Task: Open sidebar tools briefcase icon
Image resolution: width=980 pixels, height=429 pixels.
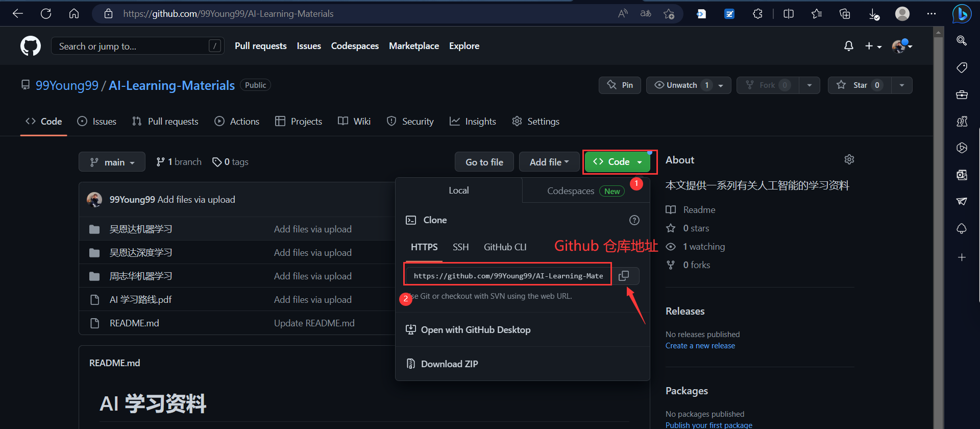Action: (962, 94)
